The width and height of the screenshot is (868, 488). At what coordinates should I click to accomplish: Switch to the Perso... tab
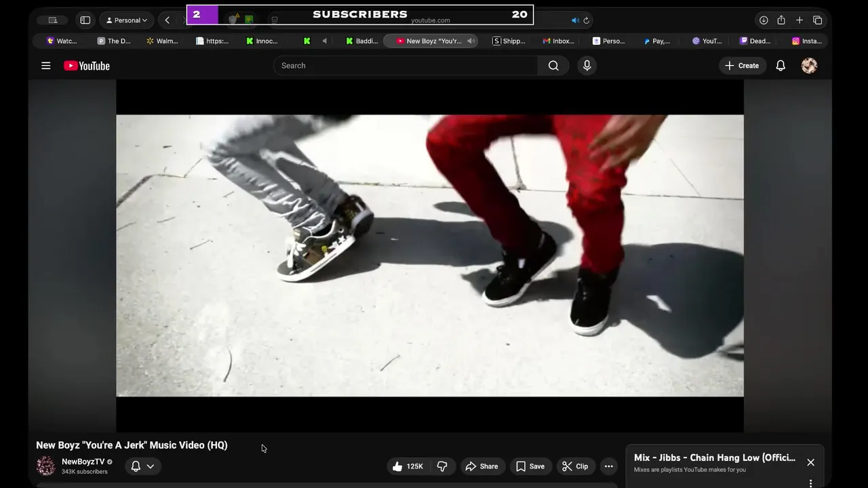coord(608,41)
